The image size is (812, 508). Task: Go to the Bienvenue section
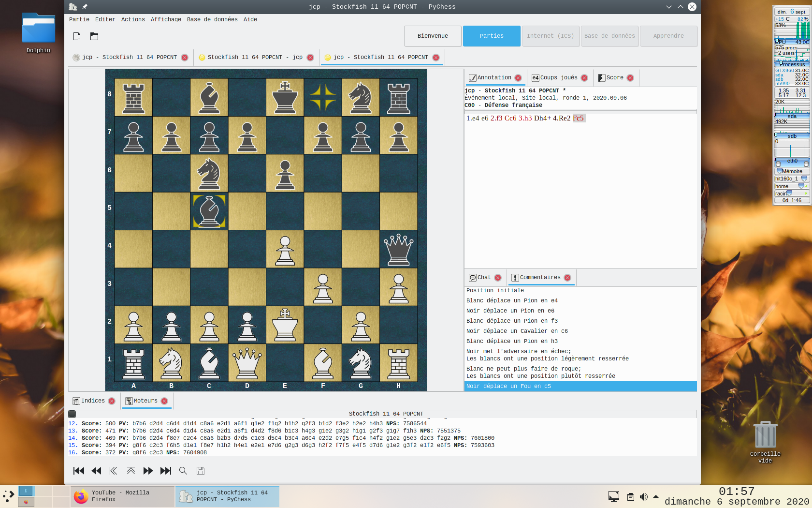pyautogui.click(x=433, y=36)
